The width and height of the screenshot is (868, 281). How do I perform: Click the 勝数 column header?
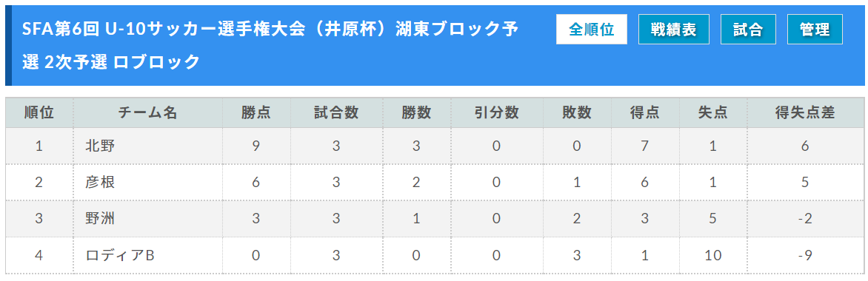[416, 113]
